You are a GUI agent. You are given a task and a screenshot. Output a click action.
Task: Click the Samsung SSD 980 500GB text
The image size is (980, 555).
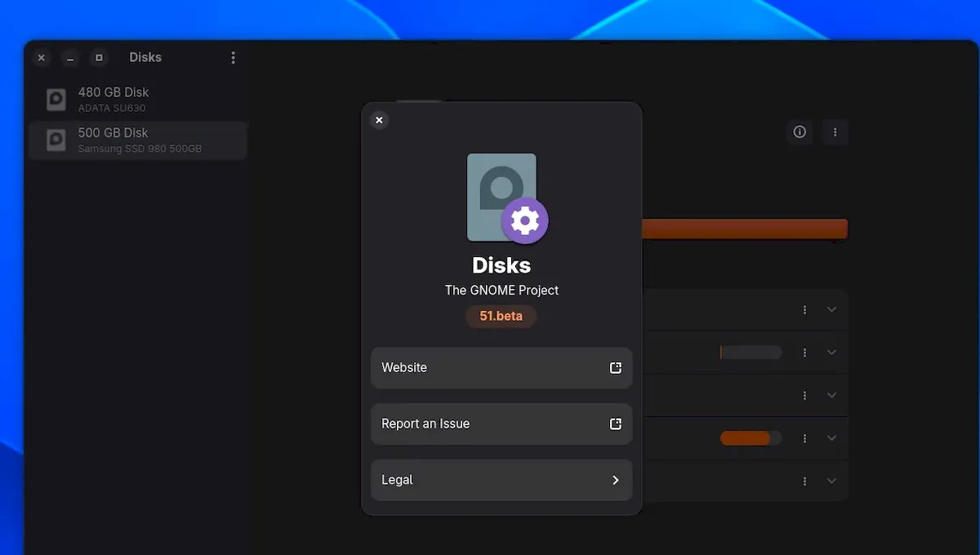pyautogui.click(x=140, y=149)
